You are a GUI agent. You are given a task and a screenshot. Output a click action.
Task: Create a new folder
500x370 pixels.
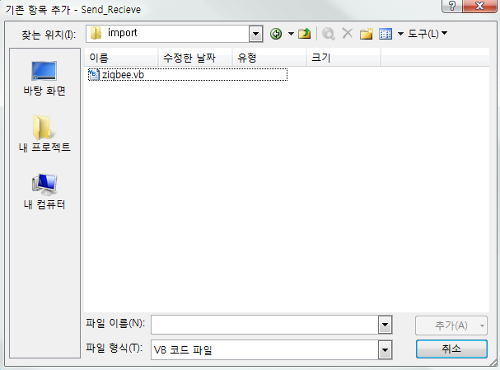click(366, 34)
